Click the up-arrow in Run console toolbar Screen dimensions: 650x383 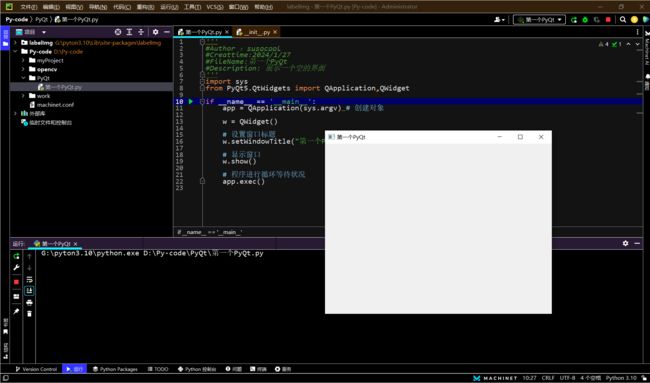coord(29,257)
